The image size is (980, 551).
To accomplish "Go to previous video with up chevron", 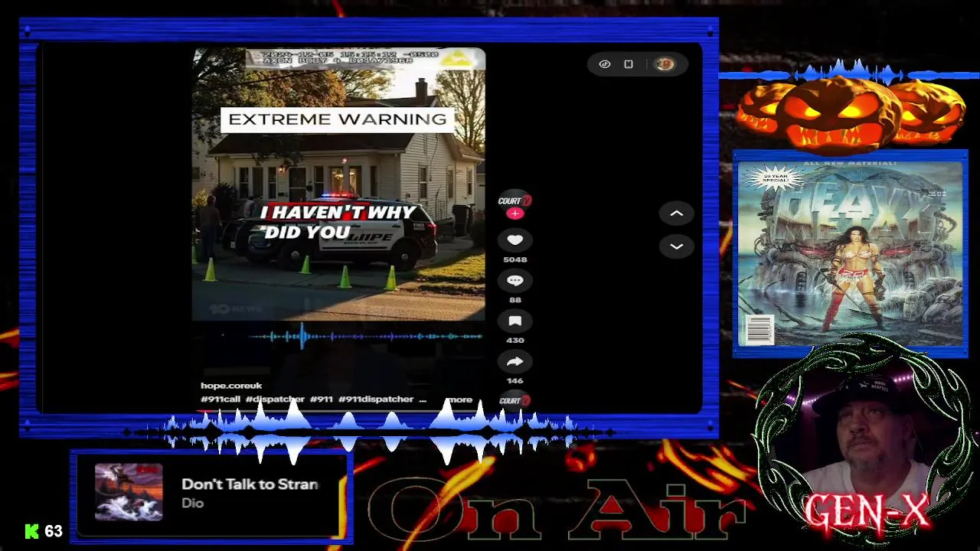I will (677, 214).
